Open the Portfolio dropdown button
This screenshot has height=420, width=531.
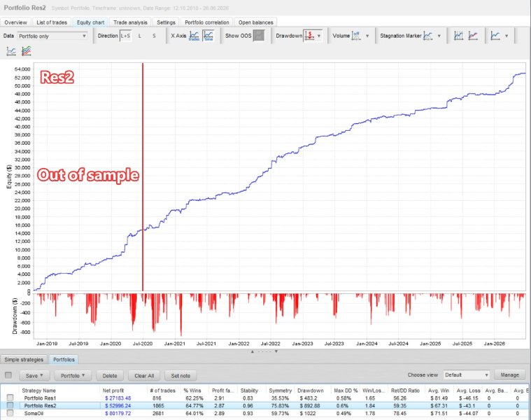(x=73, y=376)
